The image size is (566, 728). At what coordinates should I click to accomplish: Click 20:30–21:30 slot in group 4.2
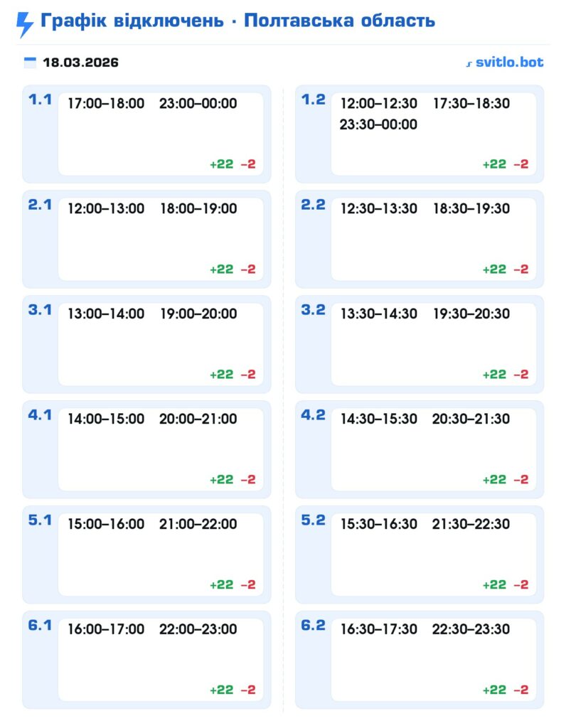coord(471,419)
